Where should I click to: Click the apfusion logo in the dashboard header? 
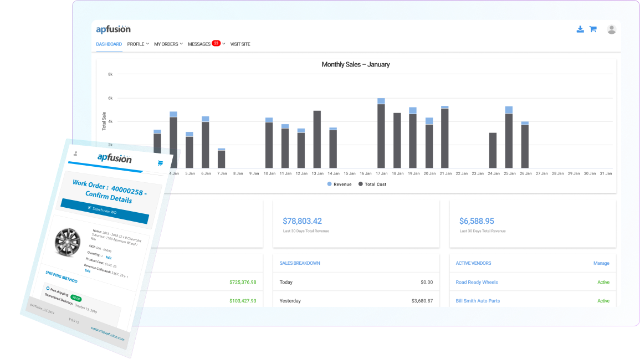click(113, 29)
